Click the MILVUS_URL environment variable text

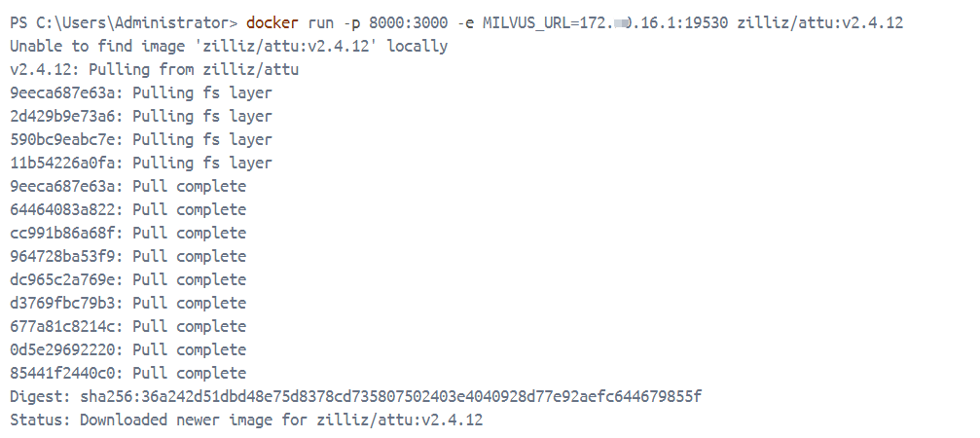tap(521, 22)
